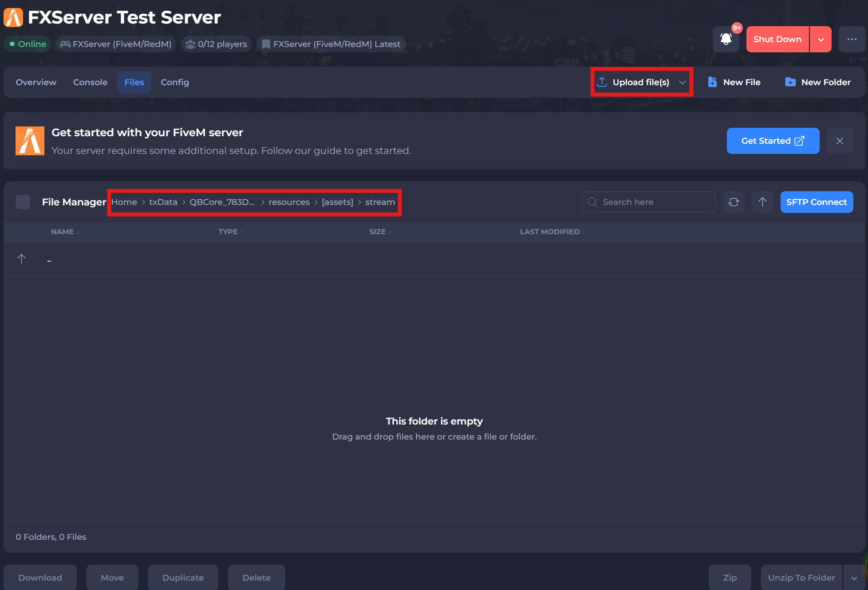This screenshot has width=868, height=590.
Task: Click the blue Get Started button
Action: [x=773, y=141]
